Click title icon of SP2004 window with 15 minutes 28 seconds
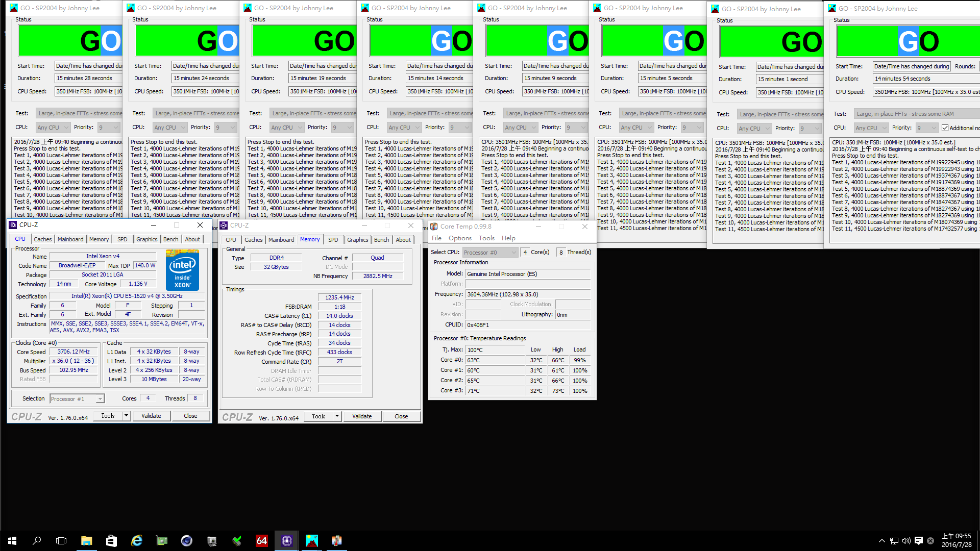The image size is (980, 551). click(x=14, y=8)
